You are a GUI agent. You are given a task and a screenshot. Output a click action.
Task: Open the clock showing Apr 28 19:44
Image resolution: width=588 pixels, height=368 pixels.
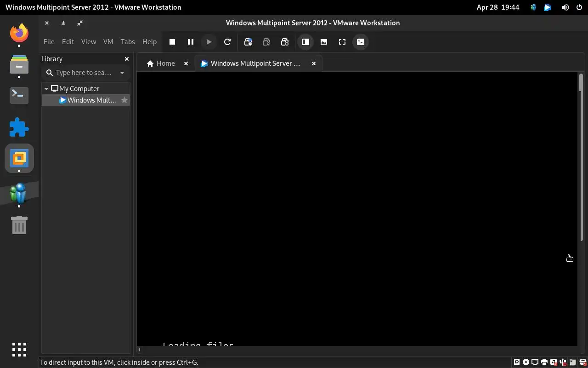[498, 7]
